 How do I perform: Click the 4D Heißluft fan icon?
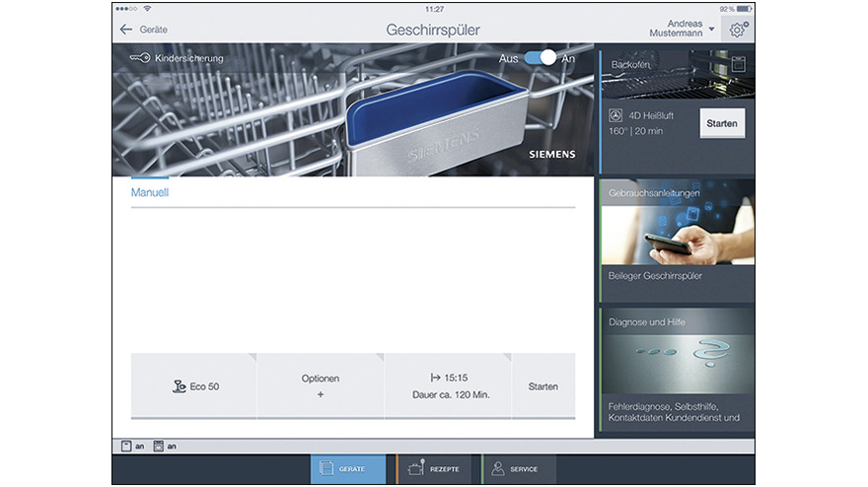615,115
